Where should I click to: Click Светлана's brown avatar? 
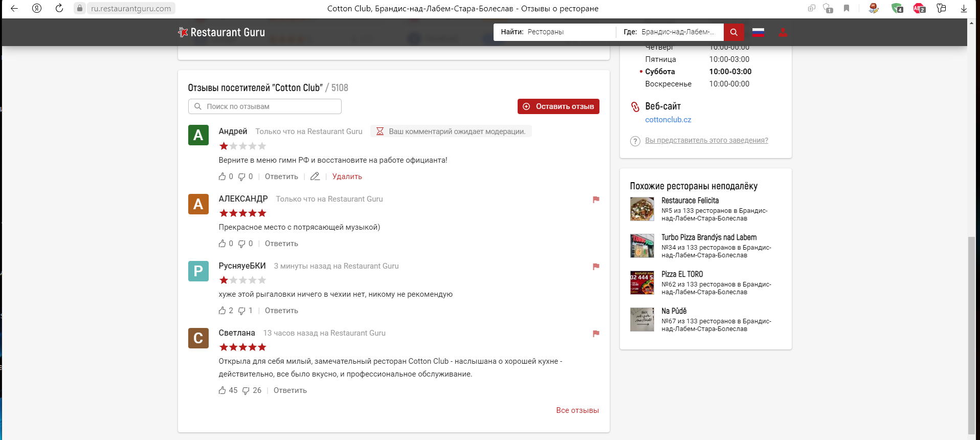click(x=198, y=338)
